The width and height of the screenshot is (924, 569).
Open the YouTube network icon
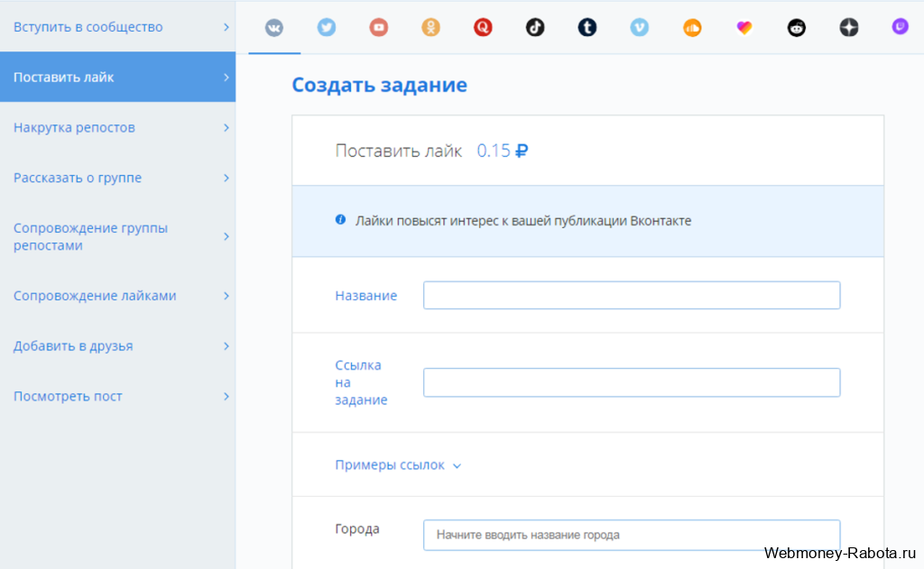point(378,27)
